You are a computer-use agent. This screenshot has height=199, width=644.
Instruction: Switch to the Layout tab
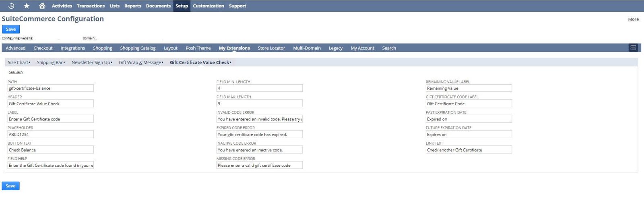171,48
